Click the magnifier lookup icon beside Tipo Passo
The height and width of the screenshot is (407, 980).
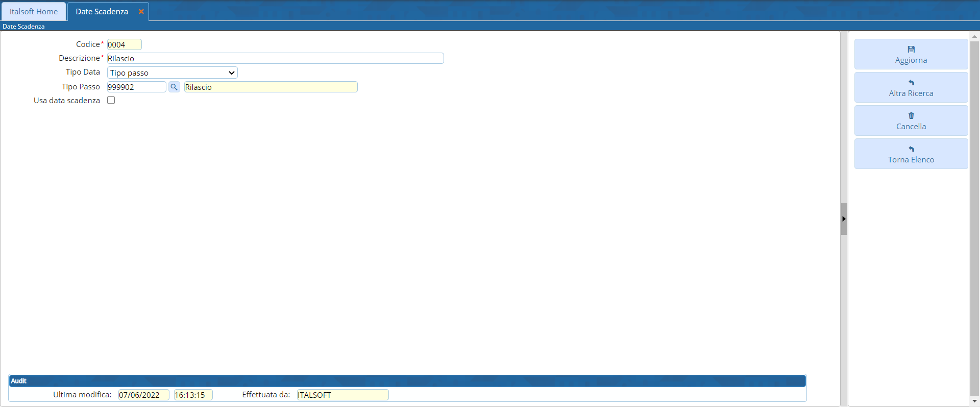(174, 87)
